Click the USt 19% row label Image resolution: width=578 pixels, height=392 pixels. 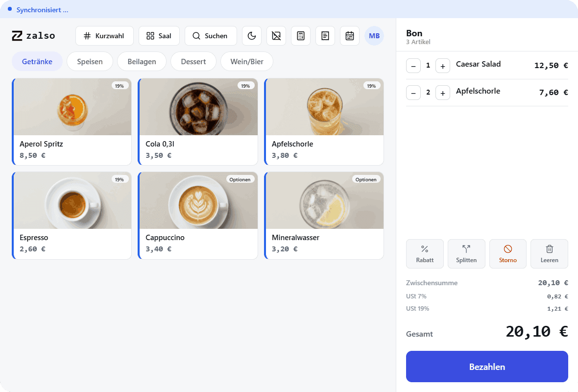[x=417, y=308]
